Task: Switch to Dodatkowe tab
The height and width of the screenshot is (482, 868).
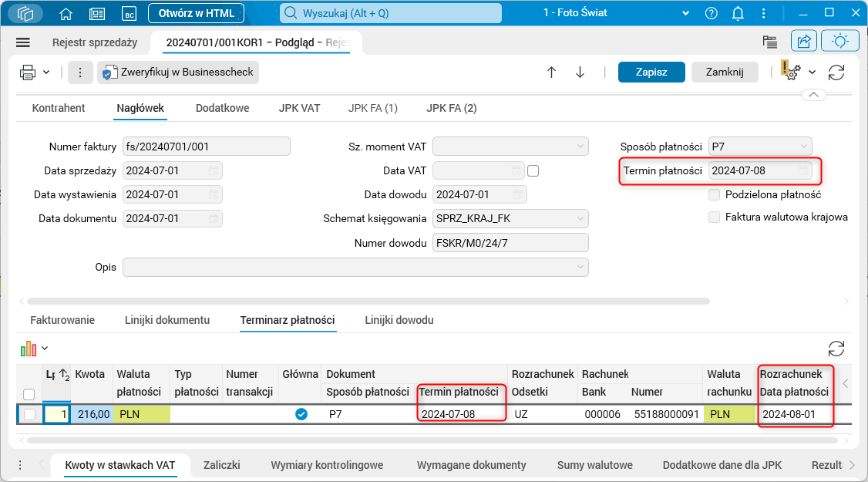Action: click(223, 108)
